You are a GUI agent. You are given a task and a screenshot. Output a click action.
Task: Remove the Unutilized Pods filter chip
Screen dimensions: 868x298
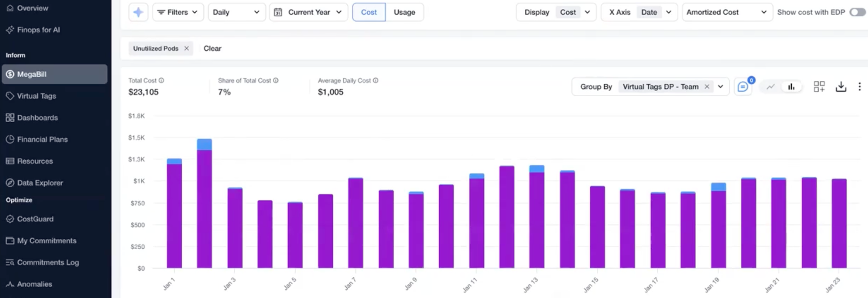186,48
